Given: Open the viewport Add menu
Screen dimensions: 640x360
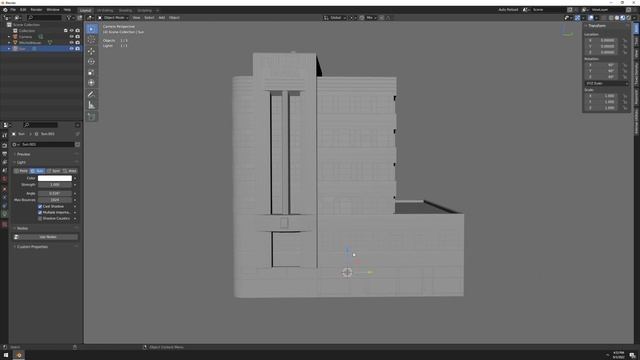Looking at the screenshot, I should (x=162, y=18).
